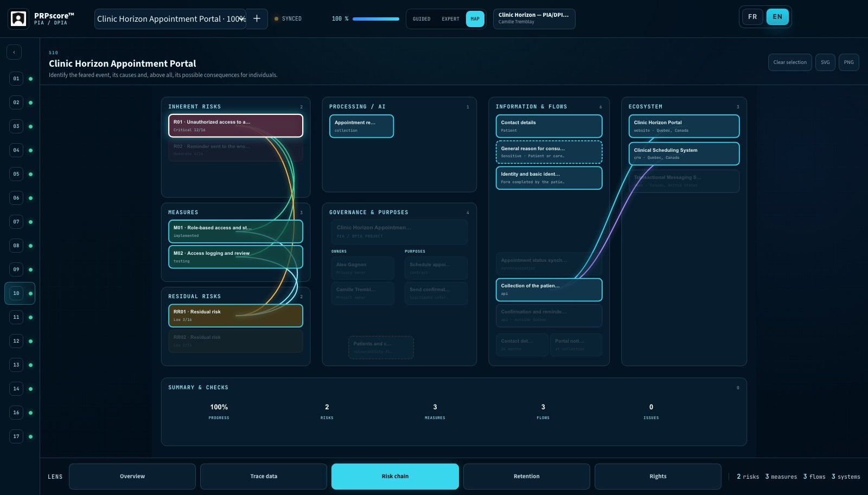Select RR01 Residual risk card
Image resolution: width=868 pixels, height=495 pixels.
(x=235, y=316)
